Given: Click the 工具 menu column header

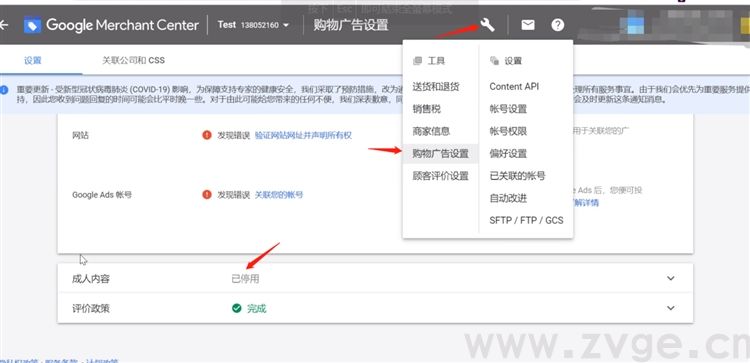Looking at the screenshot, I should point(436,61).
